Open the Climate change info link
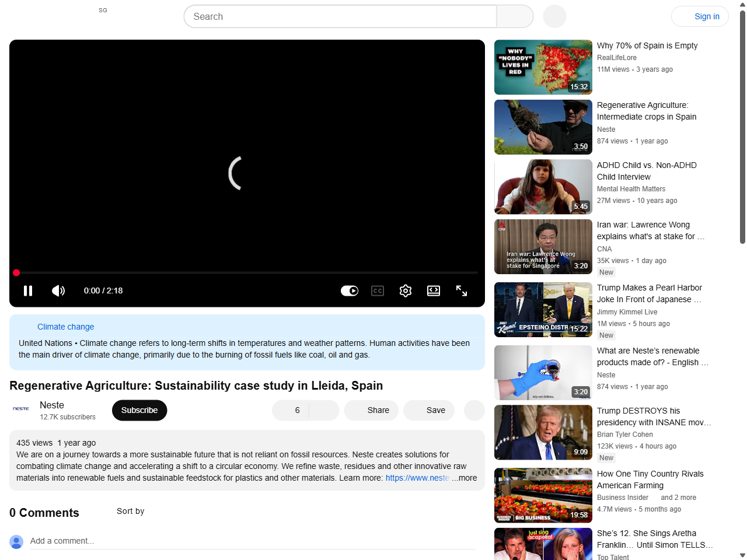This screenshot has width=747, height=560. pos(65,327)
